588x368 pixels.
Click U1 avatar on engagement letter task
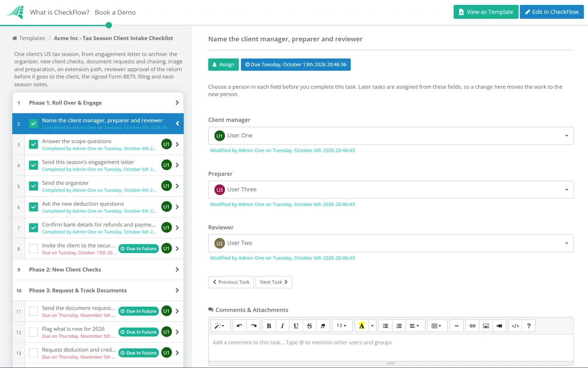(166, 165)
